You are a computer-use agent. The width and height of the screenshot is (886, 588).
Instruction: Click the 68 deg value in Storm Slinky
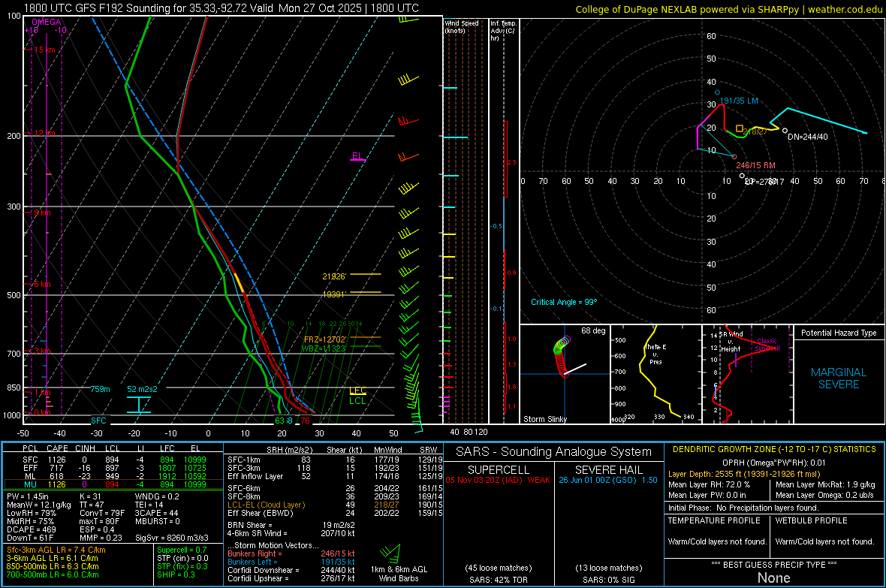593,330
